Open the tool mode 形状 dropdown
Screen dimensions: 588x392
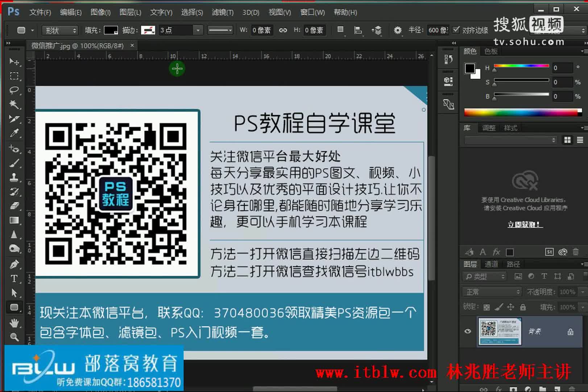(60, 30)
